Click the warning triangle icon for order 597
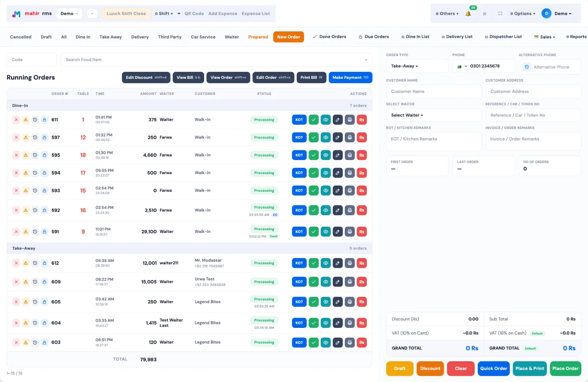Viewport: 588px width, 382px height. (x=25, y=138)
